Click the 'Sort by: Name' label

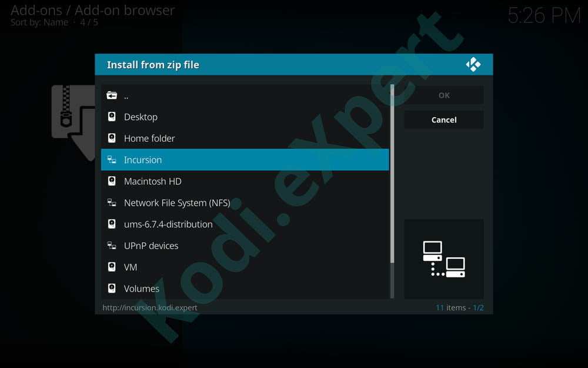click(39, 22)
